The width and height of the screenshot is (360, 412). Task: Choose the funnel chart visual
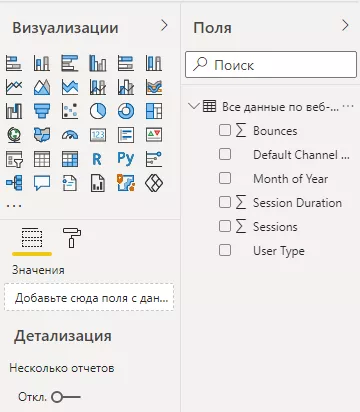pyautogui.click(x=42, y=111)
